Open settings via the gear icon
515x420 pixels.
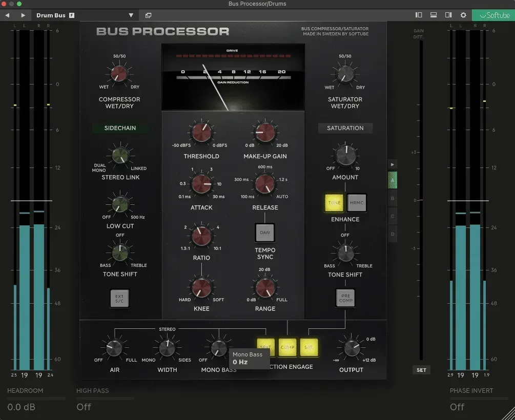[463, 15]
